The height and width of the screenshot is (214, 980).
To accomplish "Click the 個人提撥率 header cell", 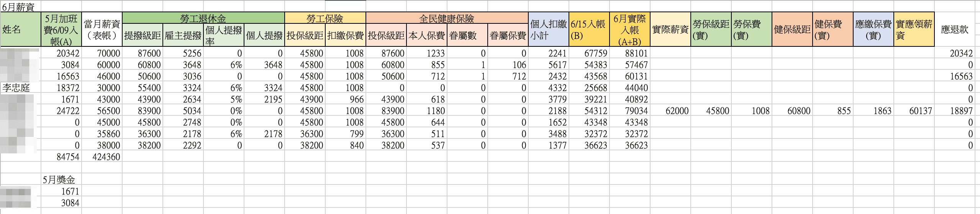I will [224, 35].
